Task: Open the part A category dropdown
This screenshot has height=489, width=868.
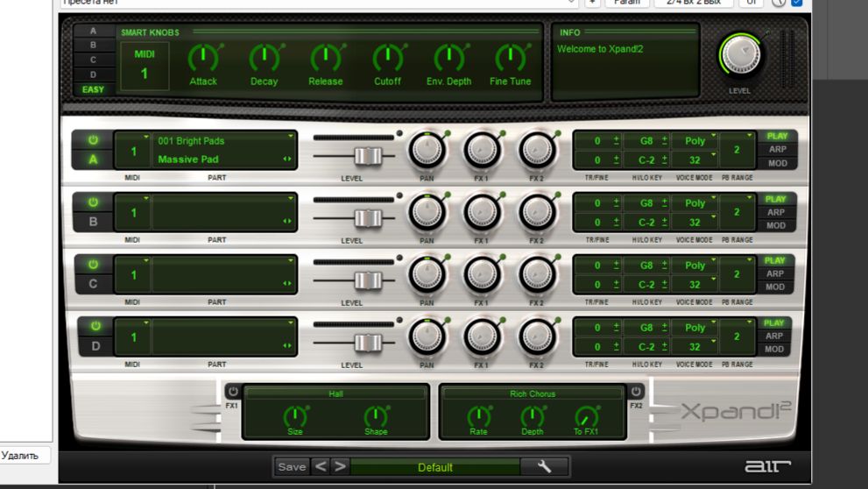Action: (290, 136)
